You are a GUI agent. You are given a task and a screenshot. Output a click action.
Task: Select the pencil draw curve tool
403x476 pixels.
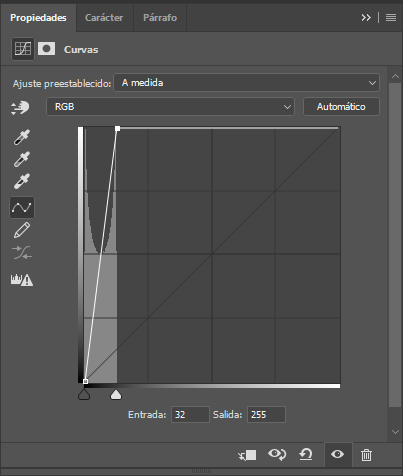(x=22, y=230)
